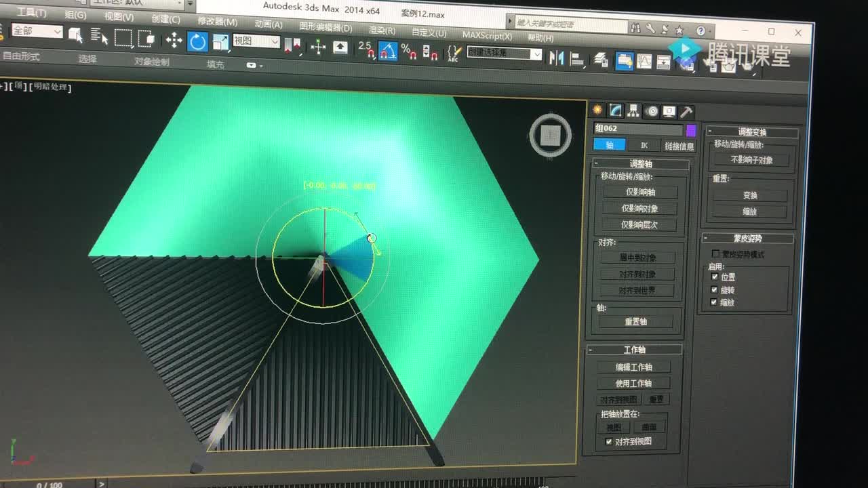Open the 组(G) menu
Screen dimensions: 868x488
tap(75, 15)
